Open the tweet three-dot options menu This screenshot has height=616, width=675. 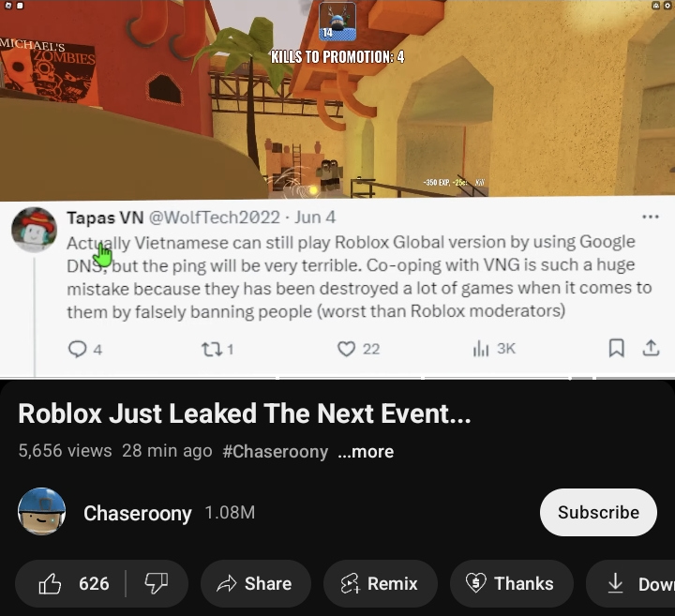click(650, 217)
